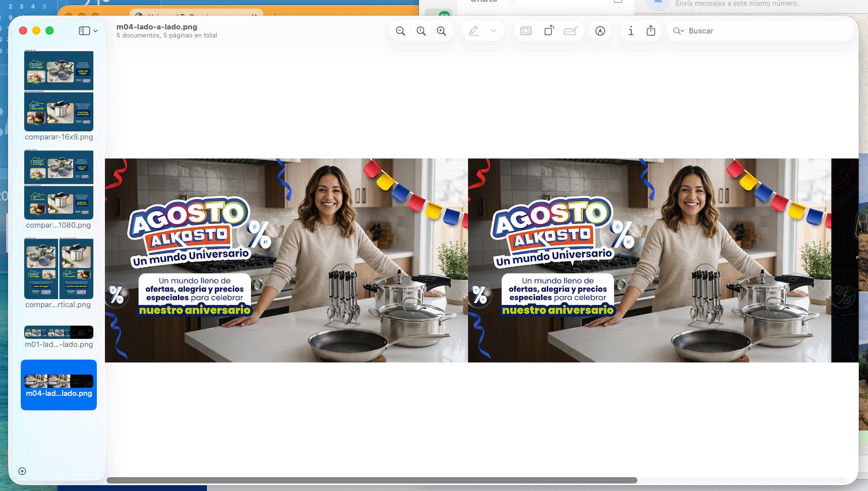The width and height of the screenshot is (868, 491).
Task: Click the window title m04-lado-a-lado.png
Action: click(157, 27)
